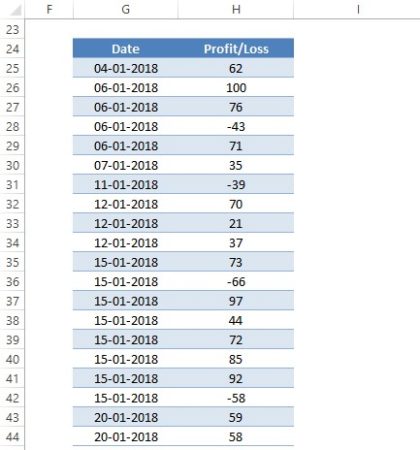Select column F header
420x450 pixels.
click(49, 9)
